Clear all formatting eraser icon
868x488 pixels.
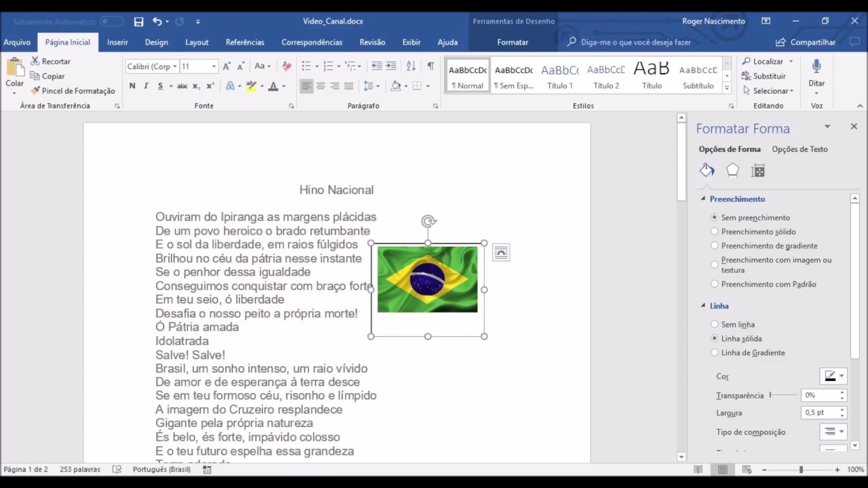pos(287,66)
